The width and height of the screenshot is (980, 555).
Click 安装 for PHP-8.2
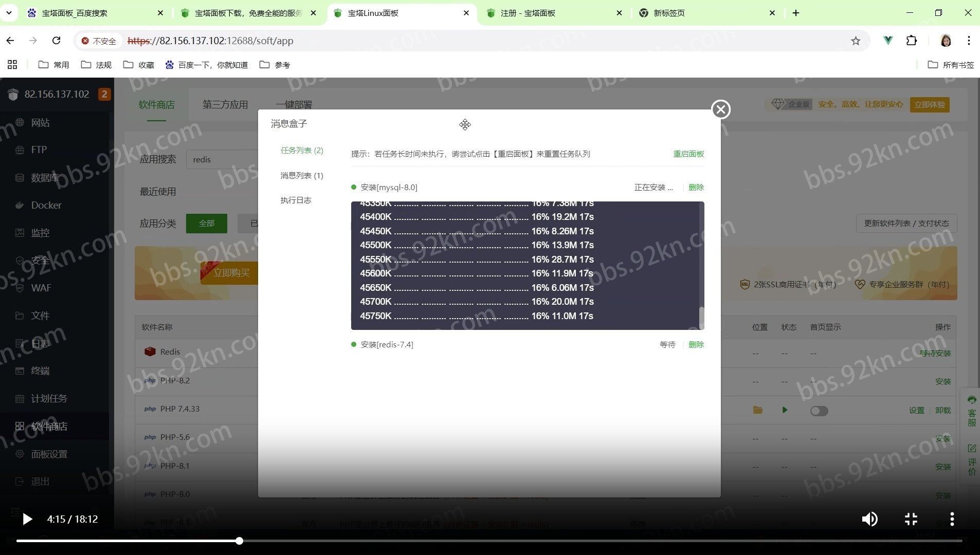[943, 381]
